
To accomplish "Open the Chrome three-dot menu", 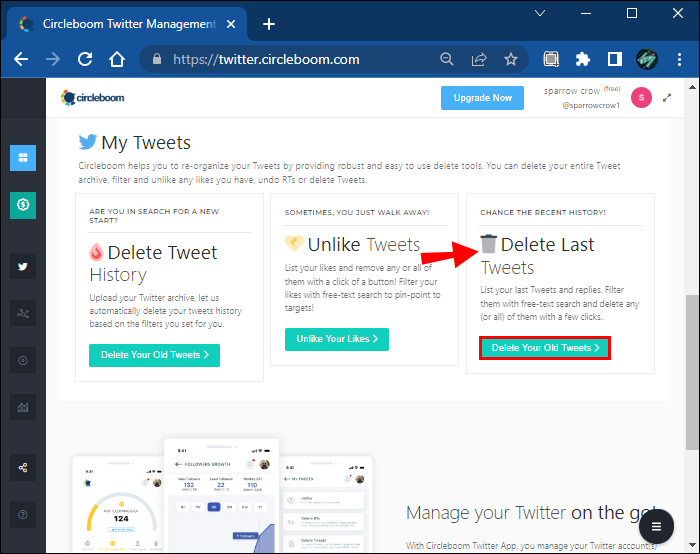I will pos(679,59).
